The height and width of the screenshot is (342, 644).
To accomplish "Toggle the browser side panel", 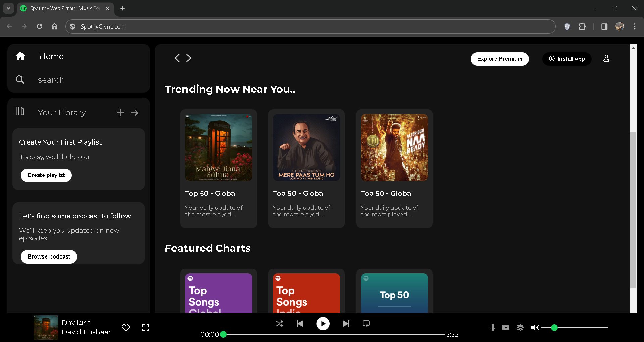I will [x=604, y=26].
